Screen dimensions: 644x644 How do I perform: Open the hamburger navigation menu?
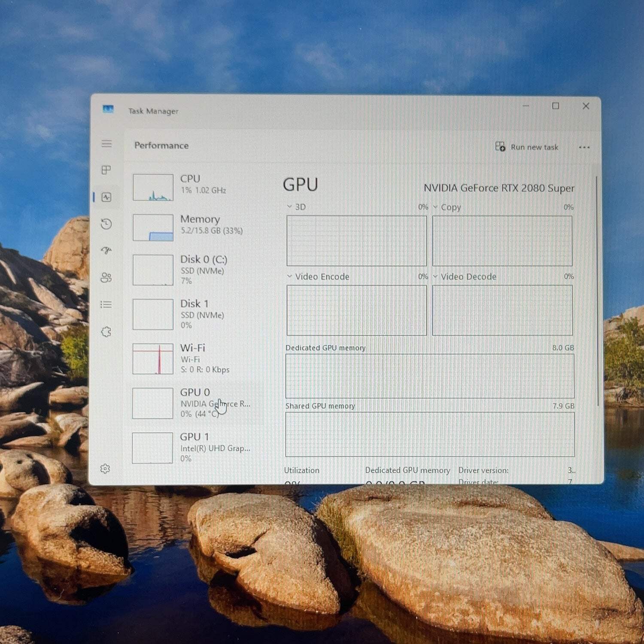coord(106,144)
